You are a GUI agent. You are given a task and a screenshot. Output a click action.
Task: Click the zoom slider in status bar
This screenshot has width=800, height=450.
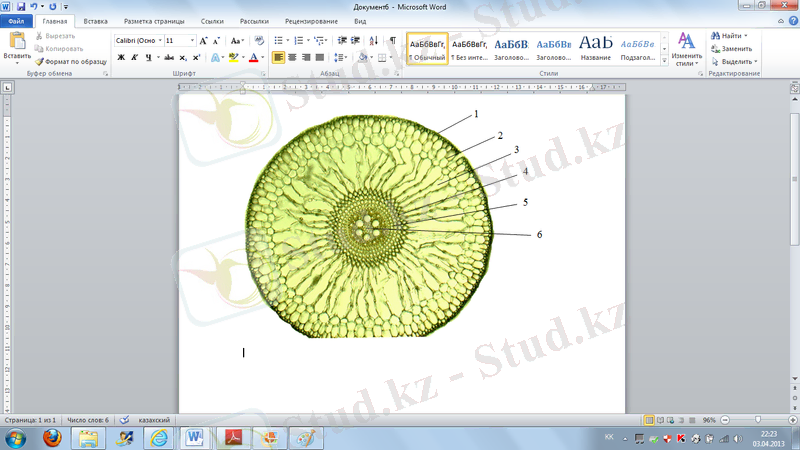757,421
